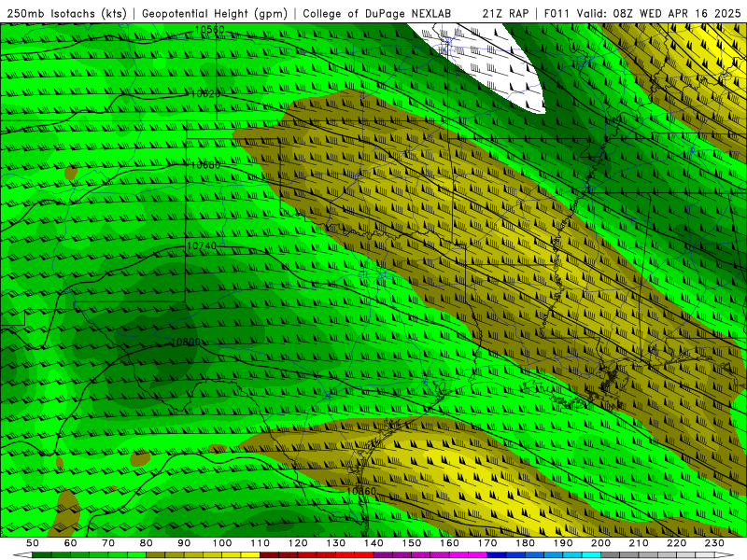Click the 10680 height contour label
Image resolution: width=747 pixels, height=560 pixels.
205,165
